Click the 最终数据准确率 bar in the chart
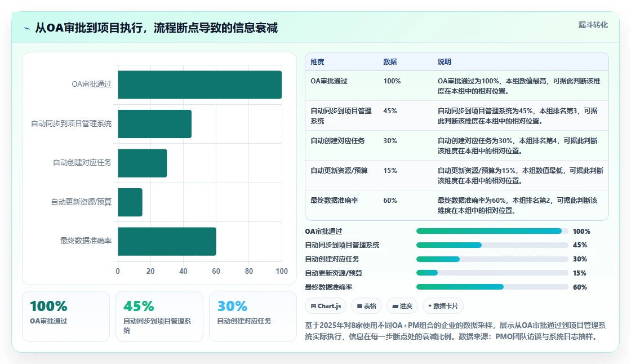This screenshot has width=631, height=364. coord(167,241)
